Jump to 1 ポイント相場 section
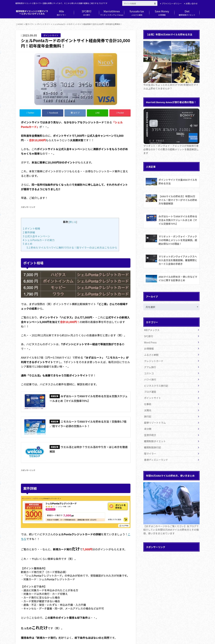Viewport: 215px width, 644px height. pos(31,229)
